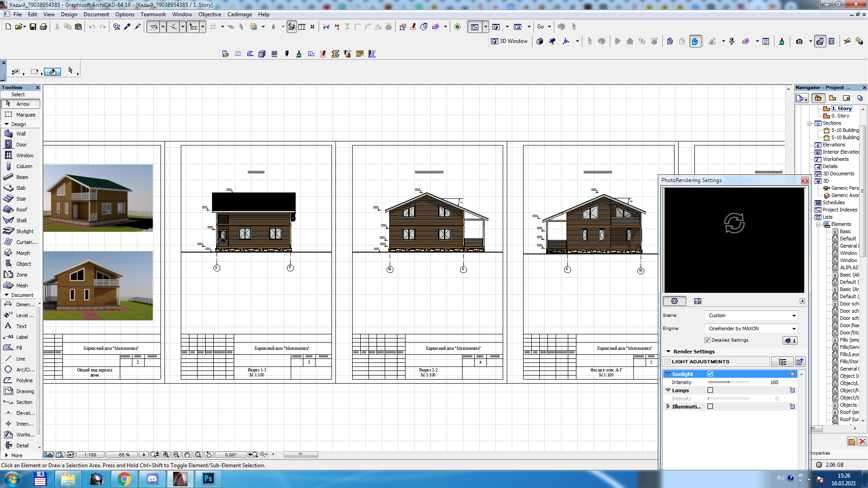
Task: Adjust the Lamps Intensity slider
Action: point(729,399)
